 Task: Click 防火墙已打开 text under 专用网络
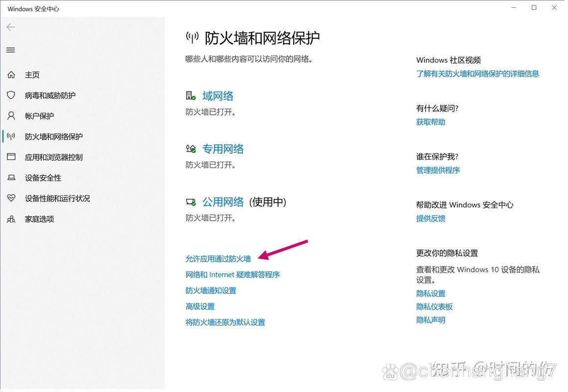tap(211, 165)
